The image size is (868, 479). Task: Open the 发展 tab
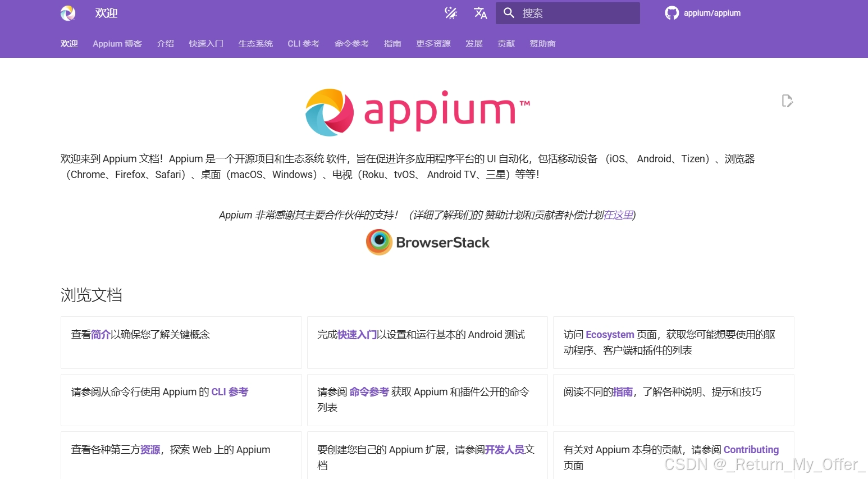[x=474, y=43]
